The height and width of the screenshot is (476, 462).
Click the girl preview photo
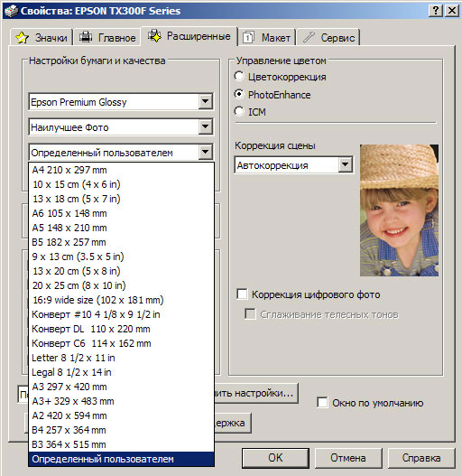[399, 210]
